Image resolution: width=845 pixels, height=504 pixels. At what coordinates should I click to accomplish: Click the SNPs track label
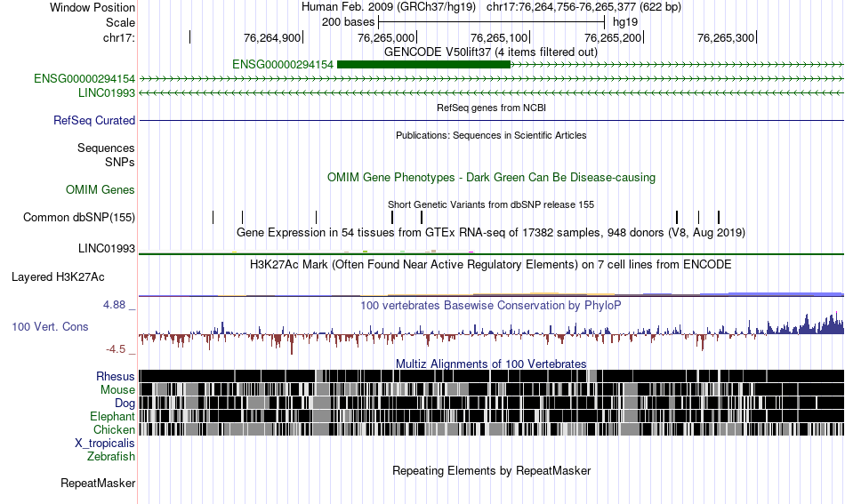[120, 162]
